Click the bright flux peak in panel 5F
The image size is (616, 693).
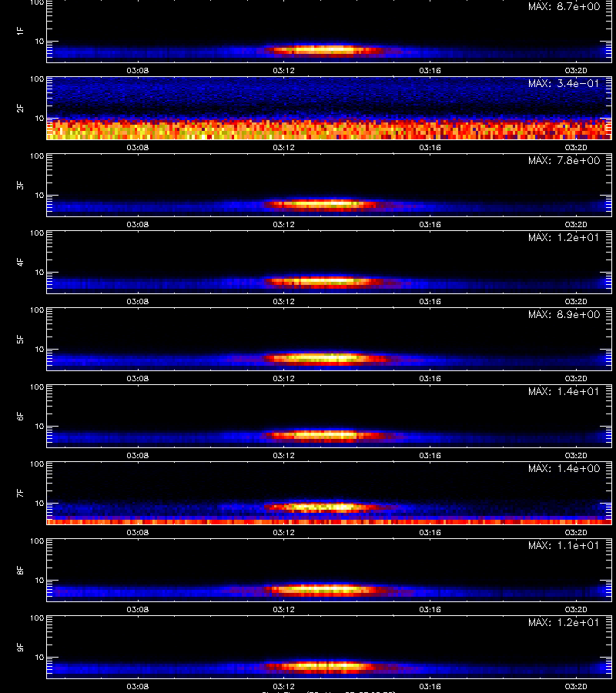pyautogui.click(x=326, y=358)
